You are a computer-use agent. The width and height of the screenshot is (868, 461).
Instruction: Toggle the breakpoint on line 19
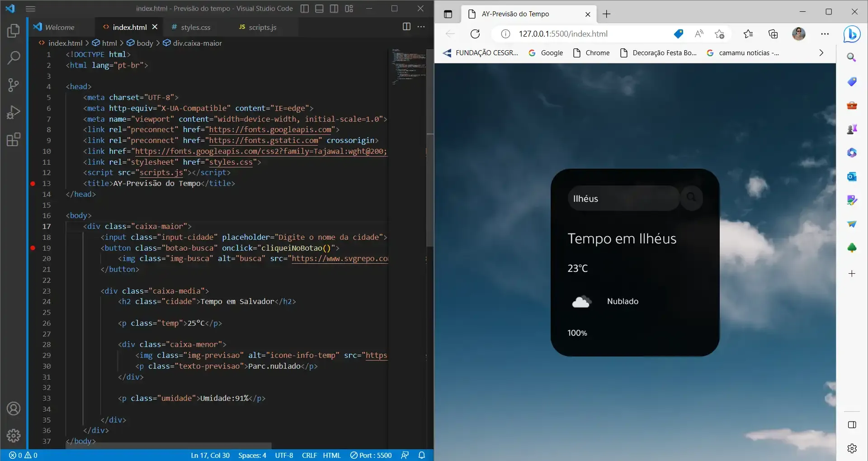click(x=33, y=248)
